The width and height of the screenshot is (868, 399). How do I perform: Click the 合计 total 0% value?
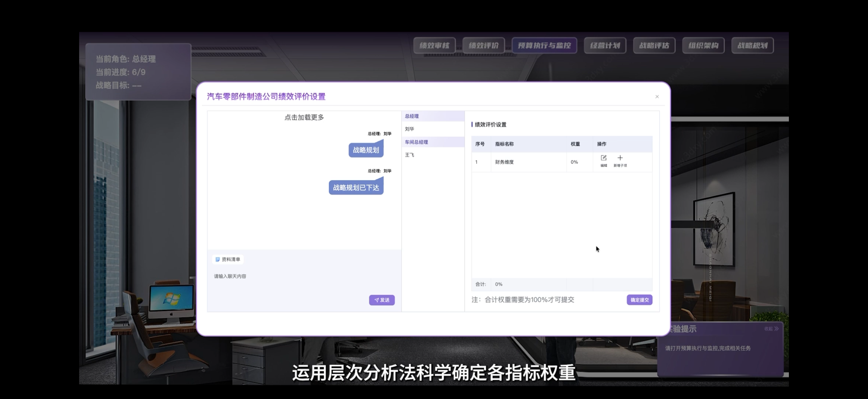pyautogui.click(x=499, y=284)
